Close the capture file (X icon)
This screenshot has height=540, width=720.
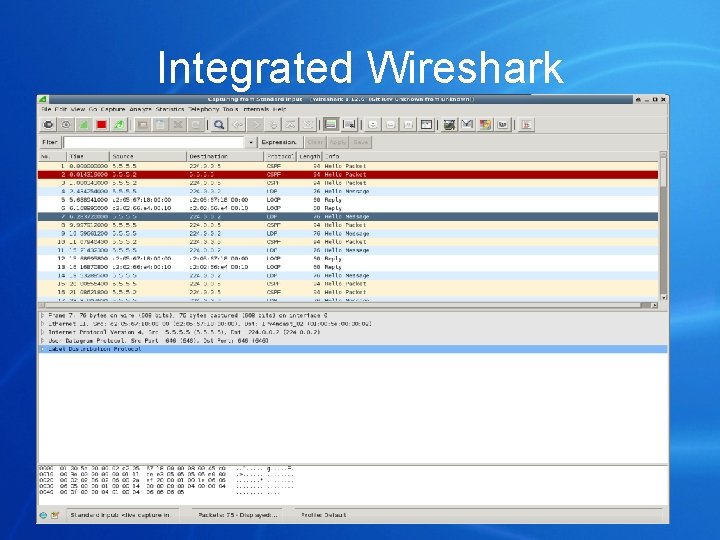point(178,124)
